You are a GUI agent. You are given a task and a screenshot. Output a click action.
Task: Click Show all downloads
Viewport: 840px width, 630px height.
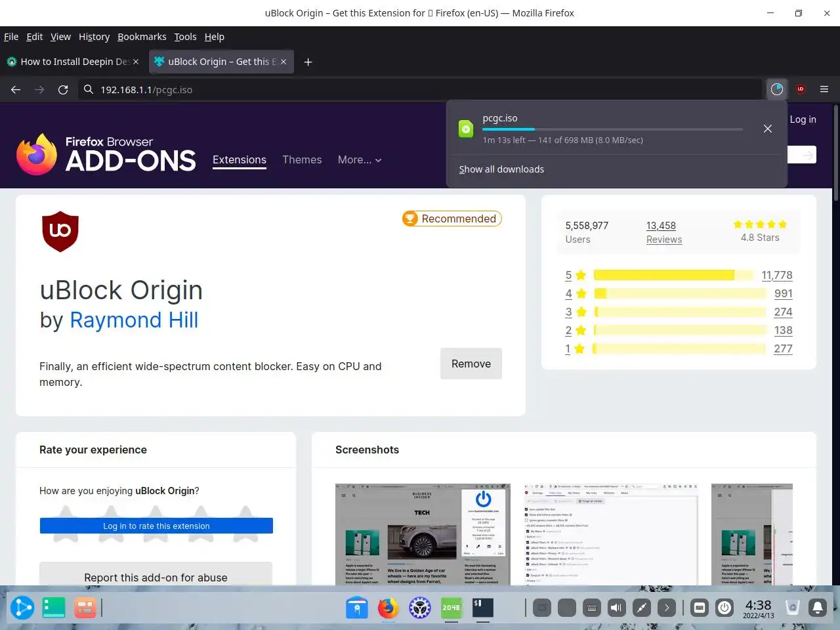pos(501,169)
